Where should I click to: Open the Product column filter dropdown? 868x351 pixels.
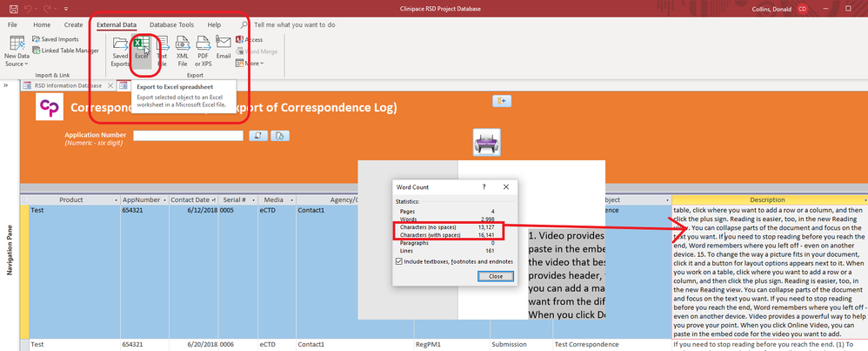117,200
